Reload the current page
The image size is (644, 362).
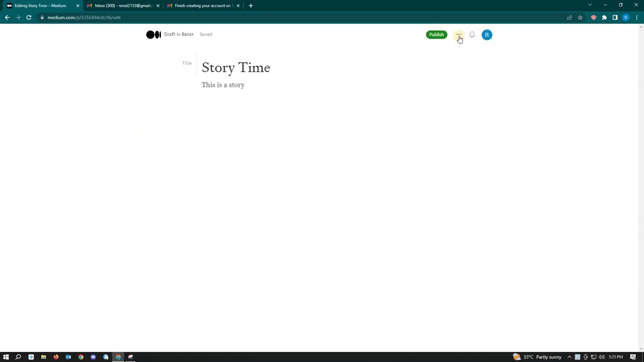(29, 18)
